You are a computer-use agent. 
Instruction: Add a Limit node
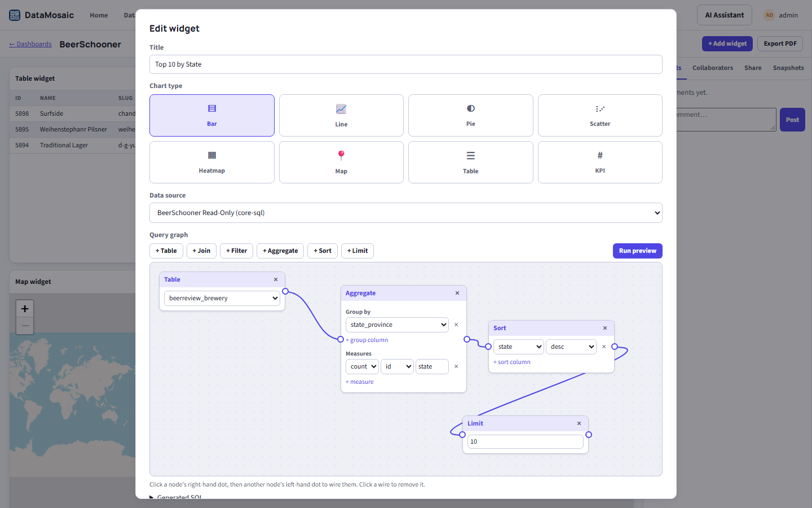[358, 251]
